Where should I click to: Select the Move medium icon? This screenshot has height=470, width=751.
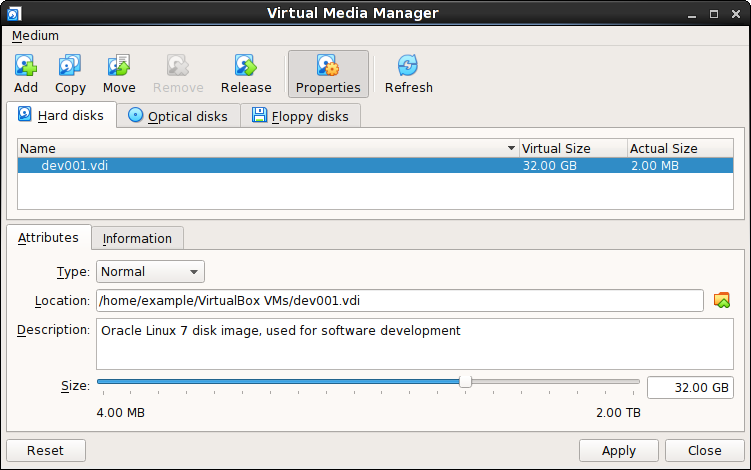point(119,66)
